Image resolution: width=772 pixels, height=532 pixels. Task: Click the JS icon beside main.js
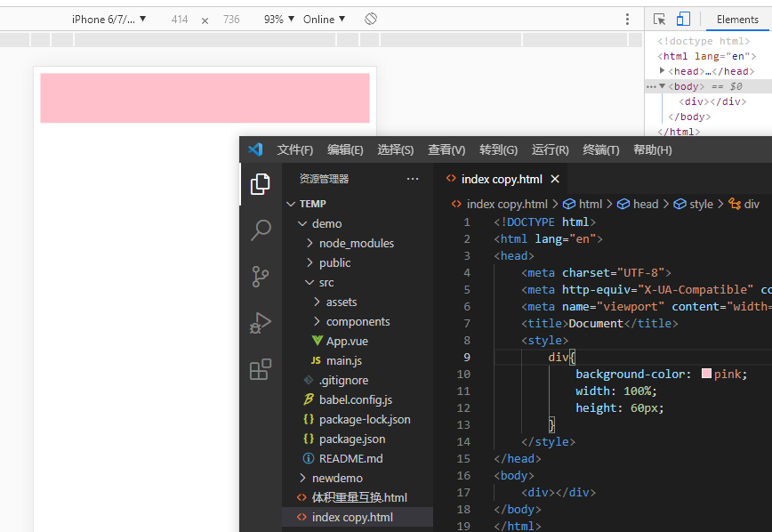(316, 360)
